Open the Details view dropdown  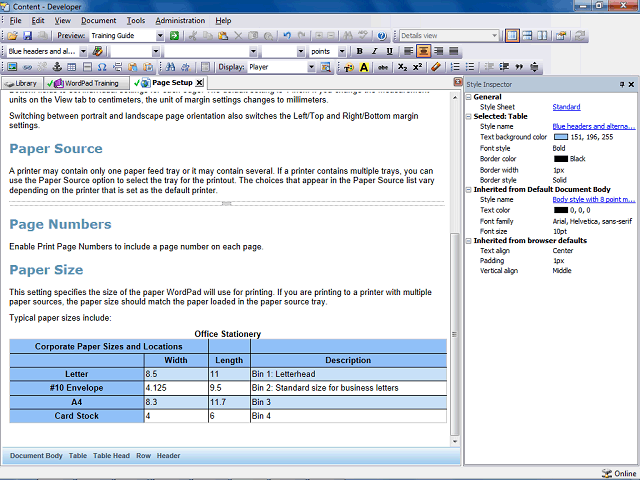495,36
